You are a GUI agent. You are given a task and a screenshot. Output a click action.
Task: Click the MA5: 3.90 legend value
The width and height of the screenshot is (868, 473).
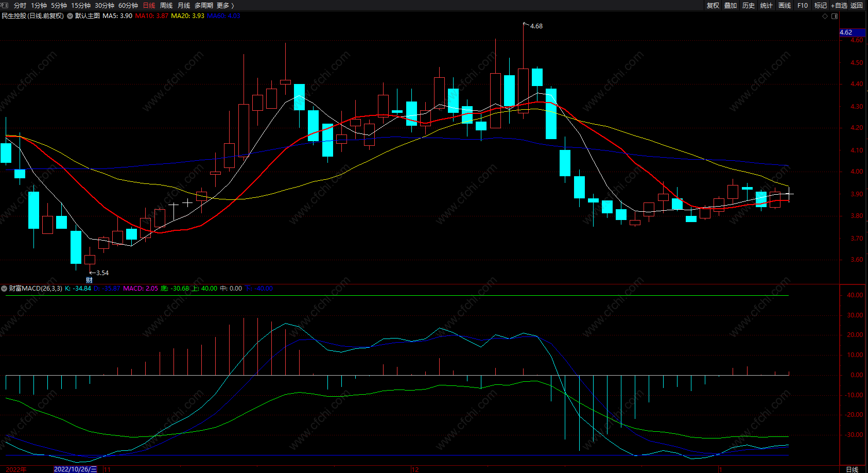click(117, 16)
